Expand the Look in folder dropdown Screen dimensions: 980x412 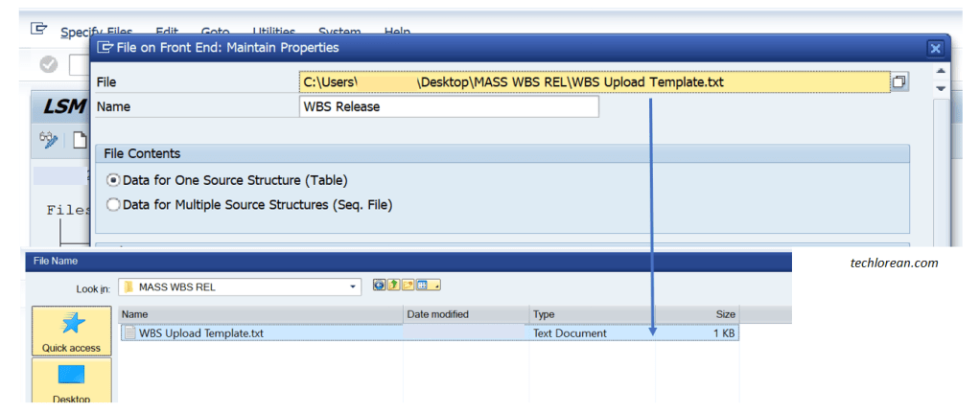pos(355,287)
